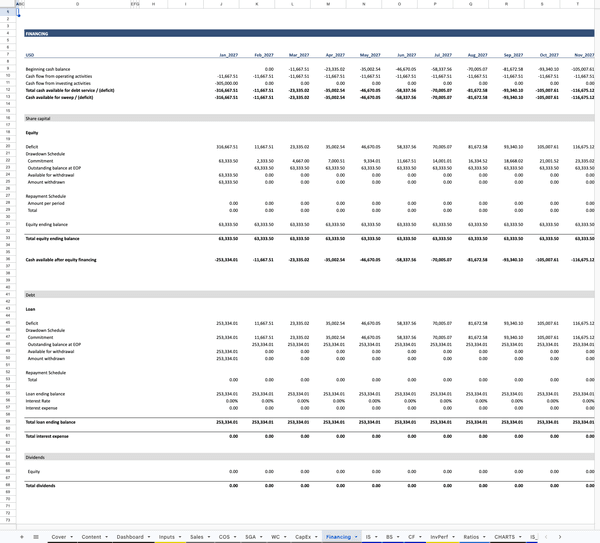
Task: Select the CapEx sheet tab
Action: click(x=303, y=537)
